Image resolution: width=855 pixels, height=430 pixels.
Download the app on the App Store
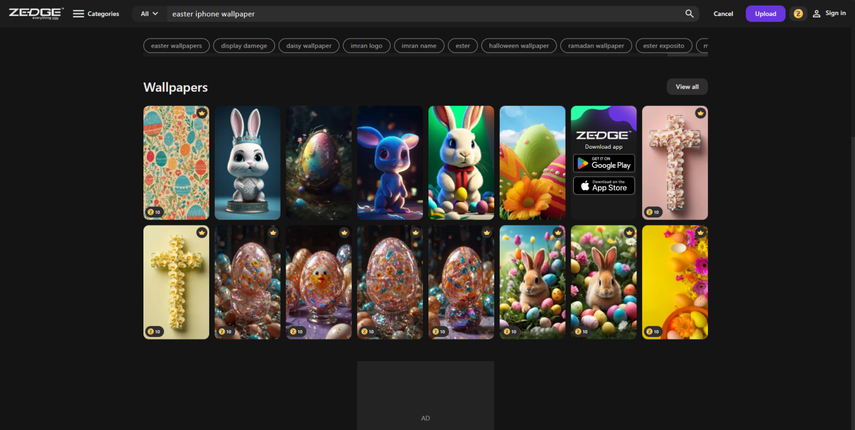[604, 185]
